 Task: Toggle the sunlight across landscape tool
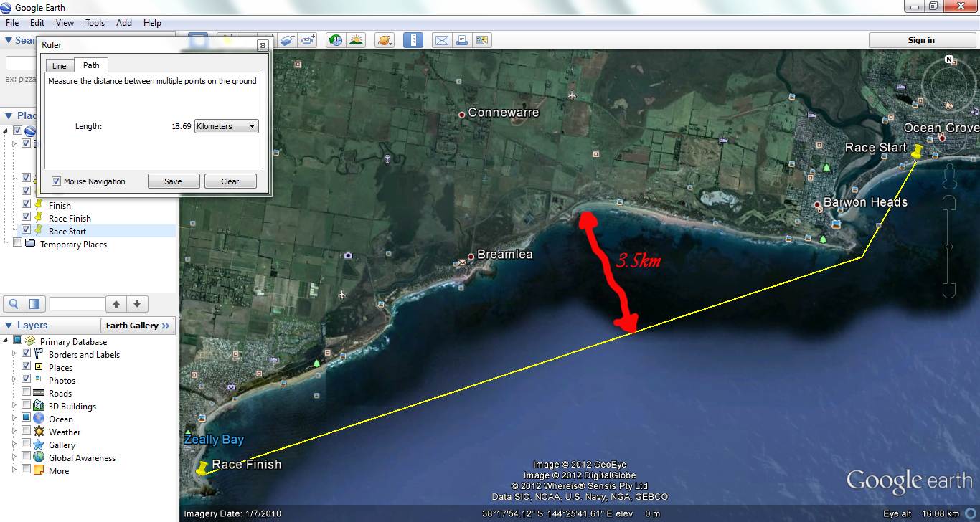point(356,40)
